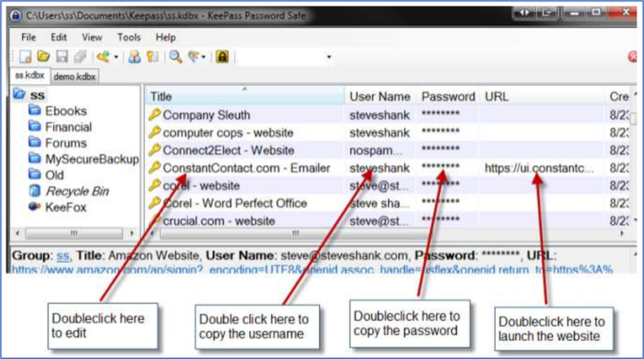This screenshot has height=359, width=644.
Task: Select the Connect2Elect - Website entry title
Action: pos(228,150)
